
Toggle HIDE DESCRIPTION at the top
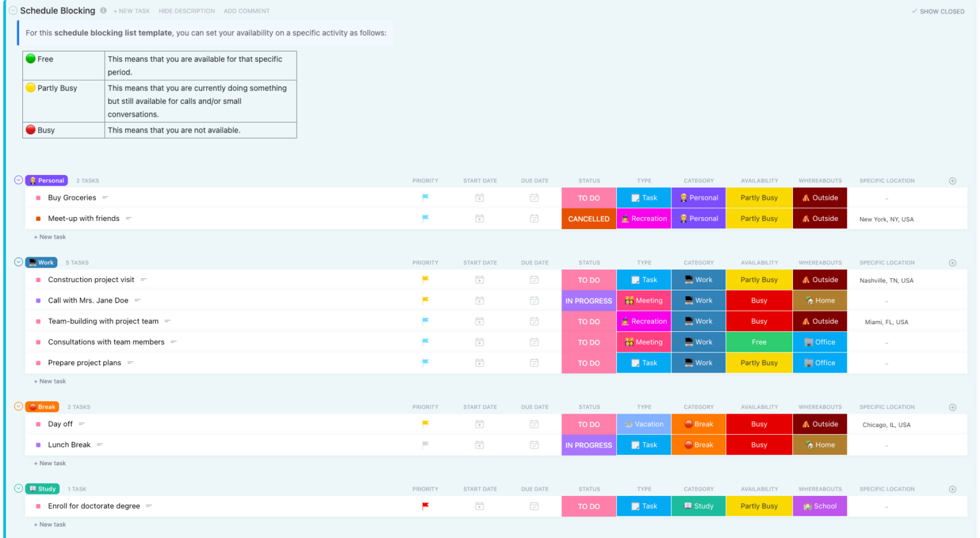pyautogui.click(x=186, y=11)
